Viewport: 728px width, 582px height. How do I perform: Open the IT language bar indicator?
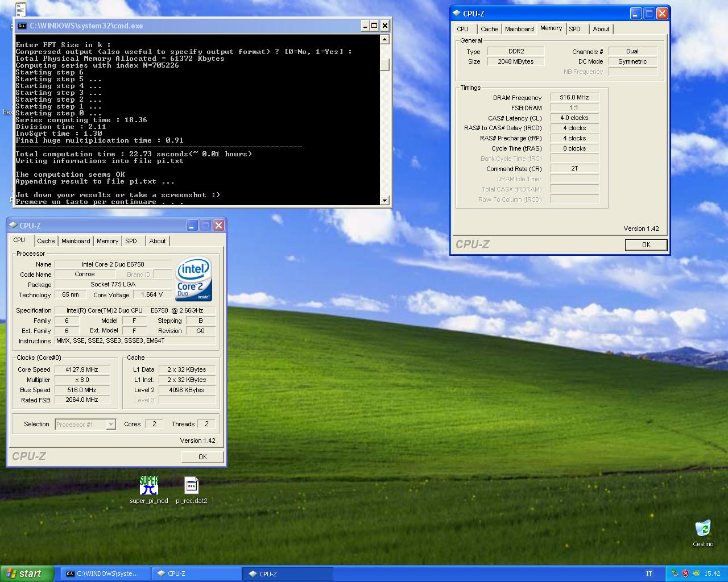[649, 573]
